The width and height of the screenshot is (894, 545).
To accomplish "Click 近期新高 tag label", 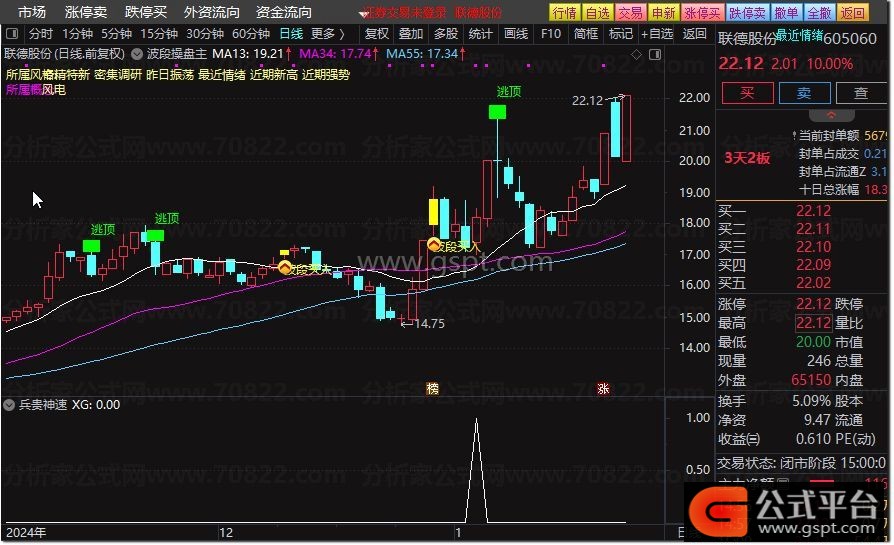I will pyautogui.click(x=274, y=75).
